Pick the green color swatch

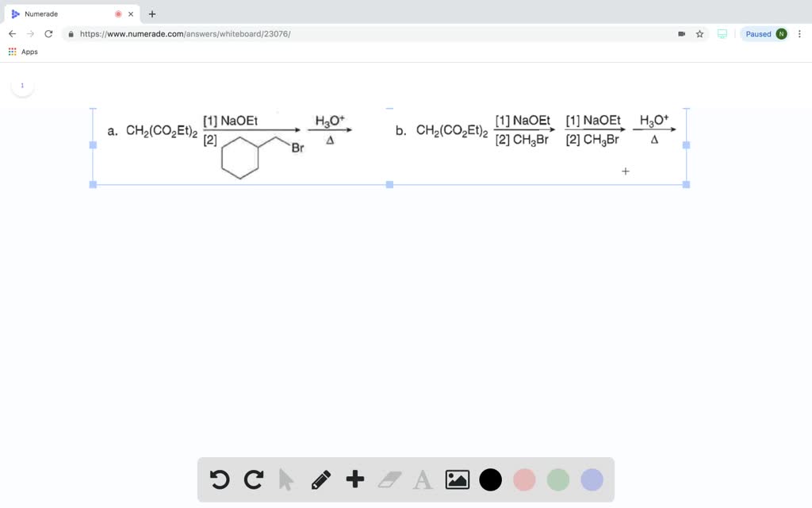[557, 479]
